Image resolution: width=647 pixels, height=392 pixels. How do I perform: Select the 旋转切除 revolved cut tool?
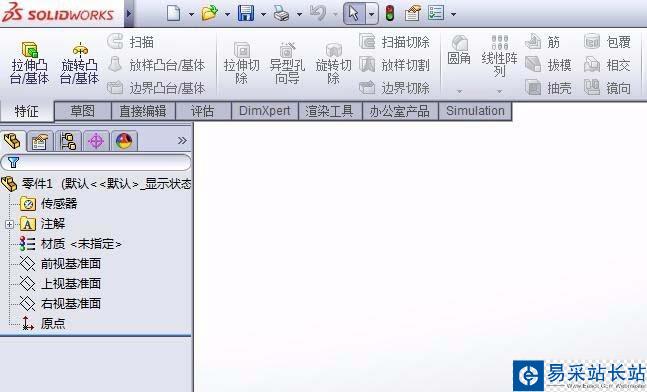[x=333, y=63]
